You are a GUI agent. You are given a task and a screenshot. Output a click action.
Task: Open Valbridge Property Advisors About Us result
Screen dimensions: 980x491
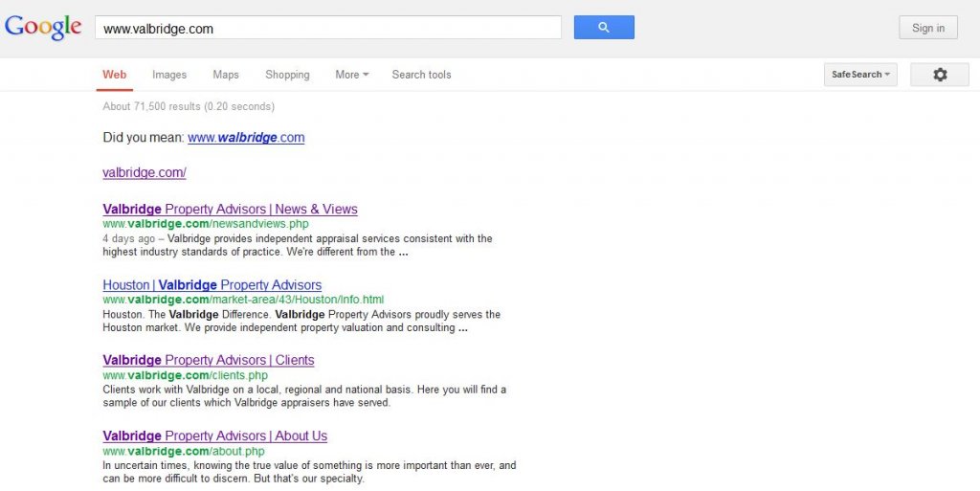215,436
